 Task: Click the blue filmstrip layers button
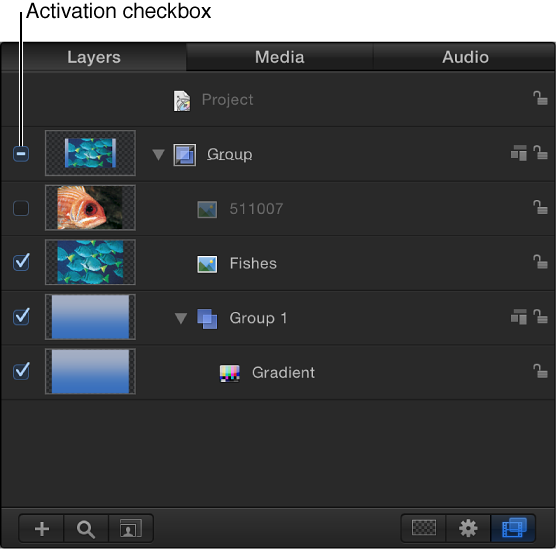[513, 528]
